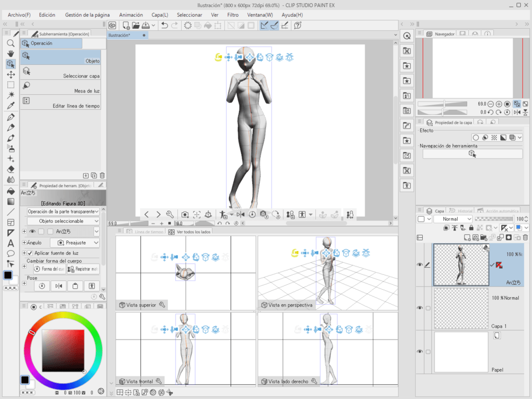Select the Hand move tool
This screenshot has width=532, height=399.
[11, 53]
